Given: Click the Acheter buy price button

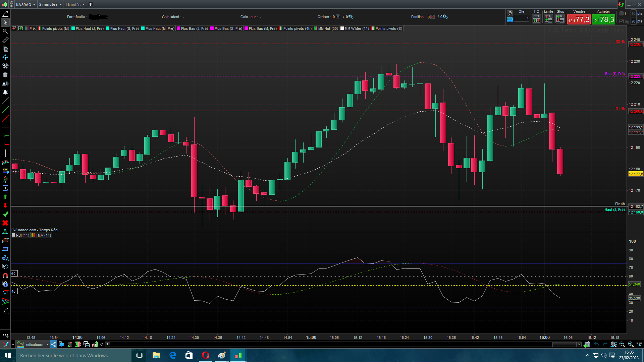Looking at the screenshot, I should click(603, 19).
